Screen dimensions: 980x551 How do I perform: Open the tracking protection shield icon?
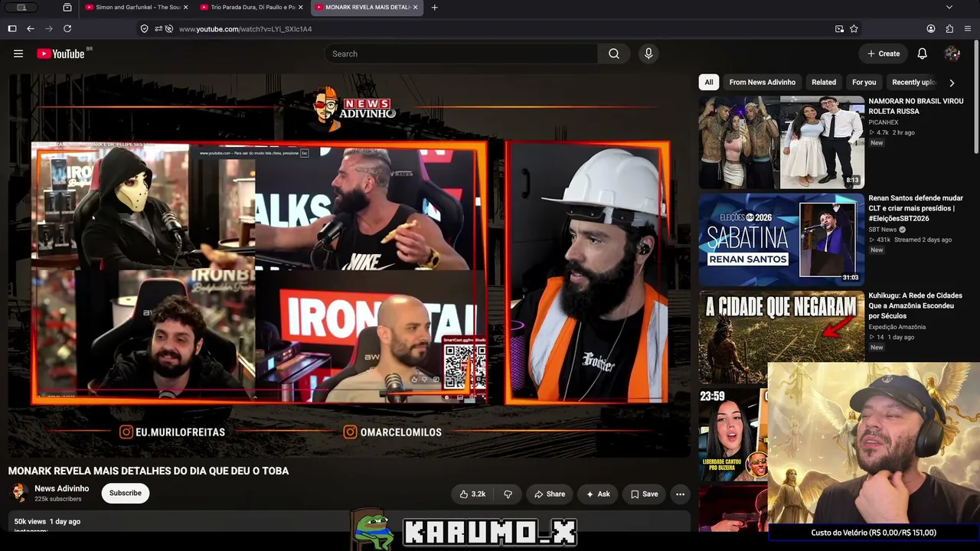point(144,29)
